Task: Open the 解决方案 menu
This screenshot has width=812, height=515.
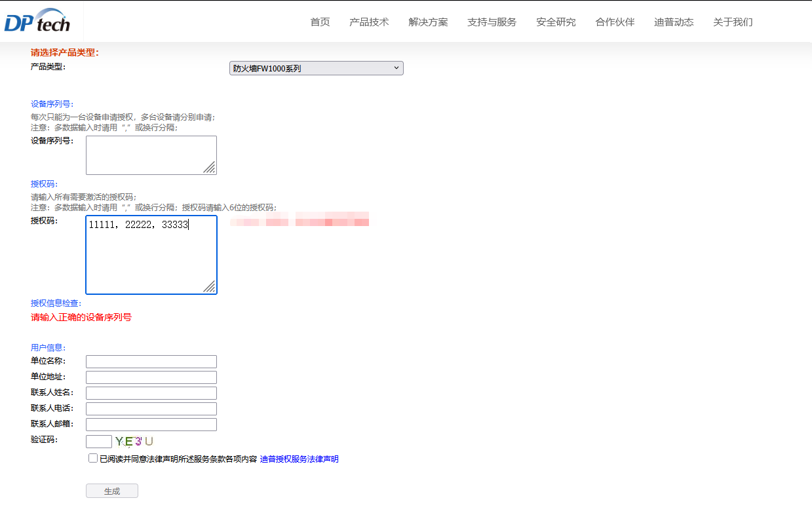Action: tap(428, 22)
